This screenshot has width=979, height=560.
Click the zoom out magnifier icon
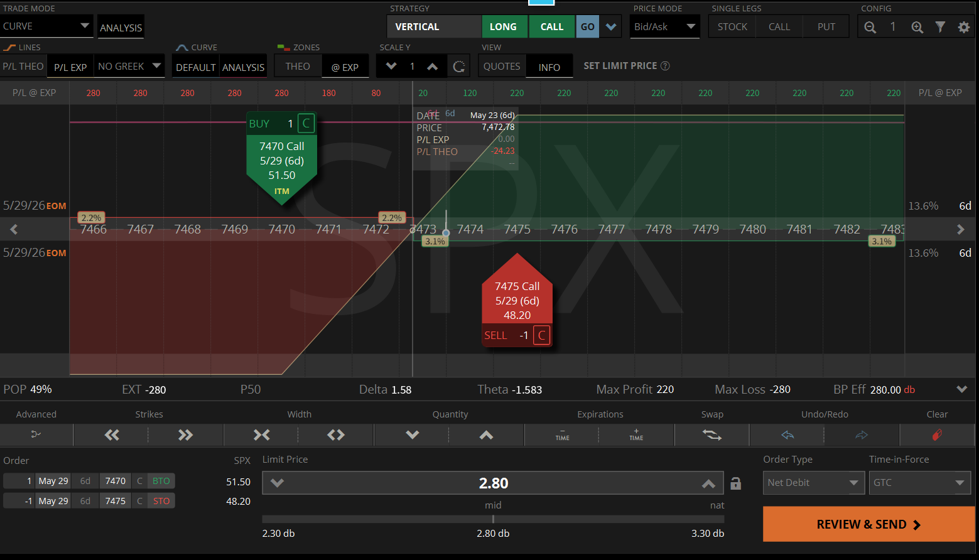870,27
